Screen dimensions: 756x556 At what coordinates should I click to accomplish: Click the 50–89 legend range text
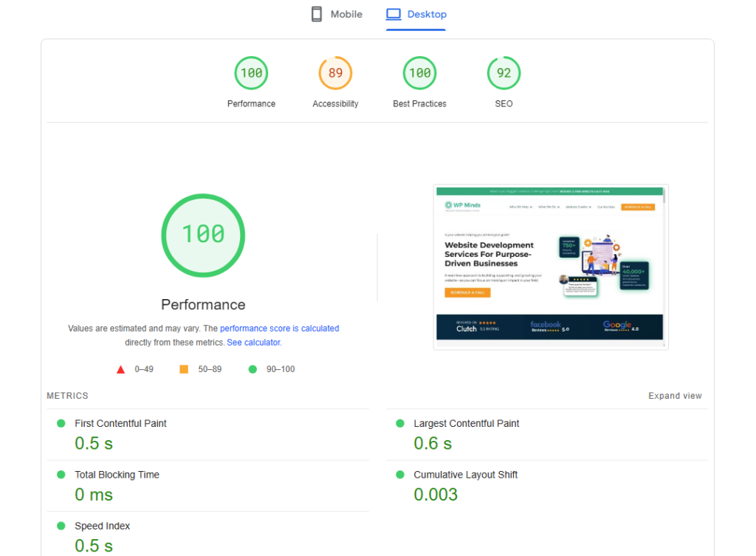tap(210, 369)
